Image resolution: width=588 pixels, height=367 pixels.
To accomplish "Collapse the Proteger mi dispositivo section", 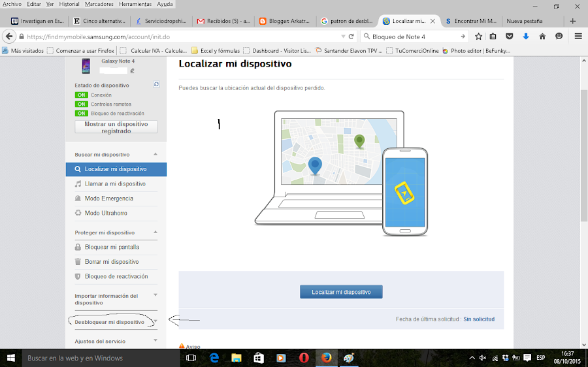I will (155, 232).
